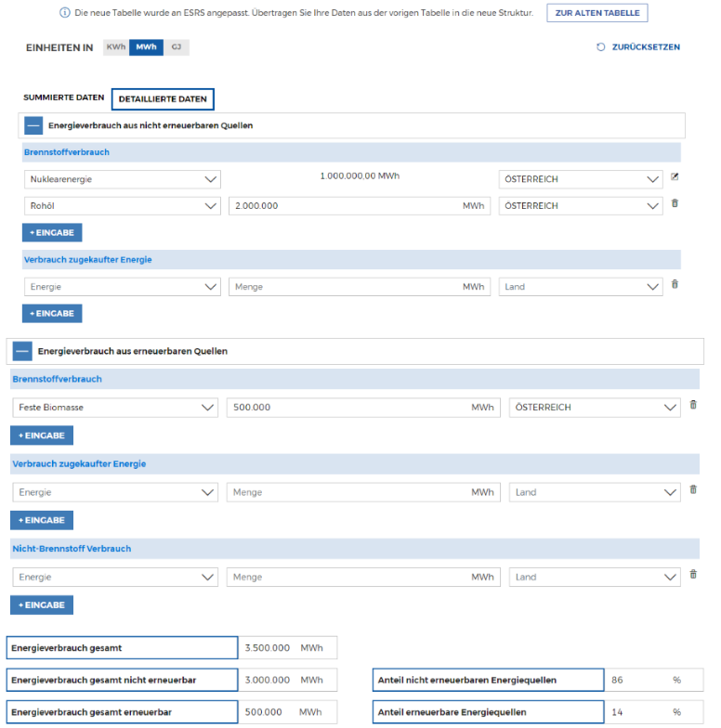Add entry under renewable purchased energy
The image size is (721, 728).
pyautogui.click(x=42, y=520)
